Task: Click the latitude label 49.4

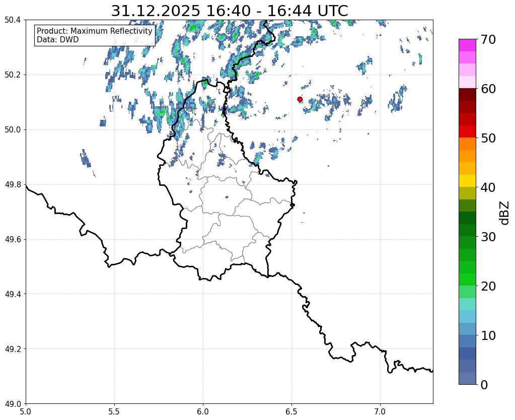Action: 13,294
